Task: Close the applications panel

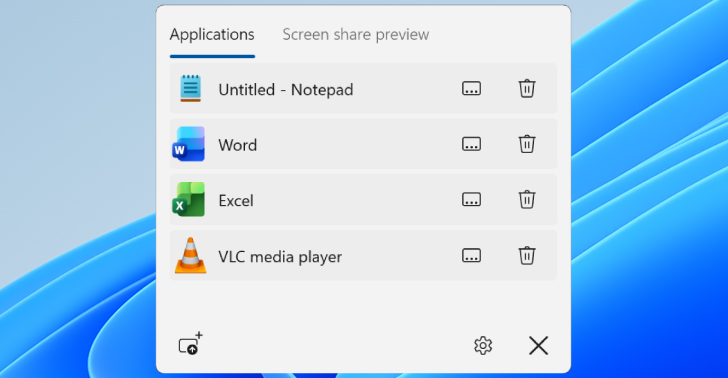Action: point(539,345)
